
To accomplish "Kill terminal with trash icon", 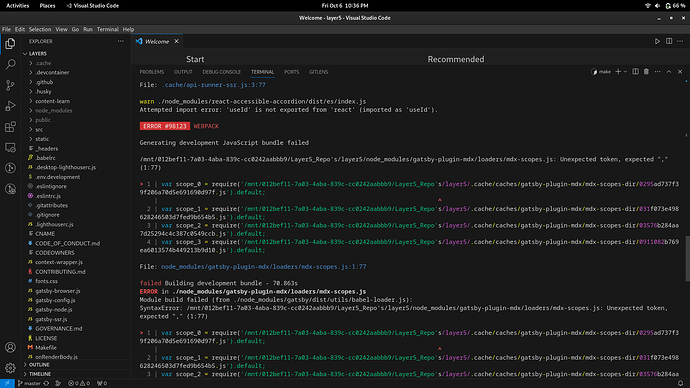I will pyautogui.click(x=646, y=72).
